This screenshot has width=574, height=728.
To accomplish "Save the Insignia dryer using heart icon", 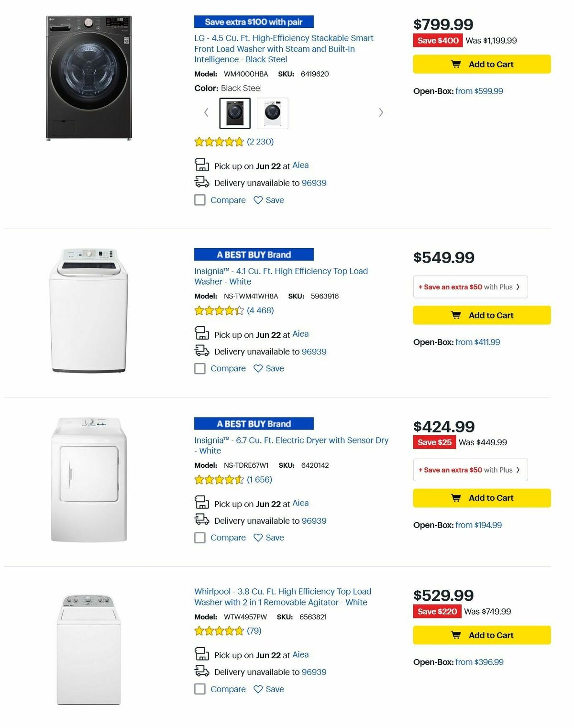I will 258,537.
